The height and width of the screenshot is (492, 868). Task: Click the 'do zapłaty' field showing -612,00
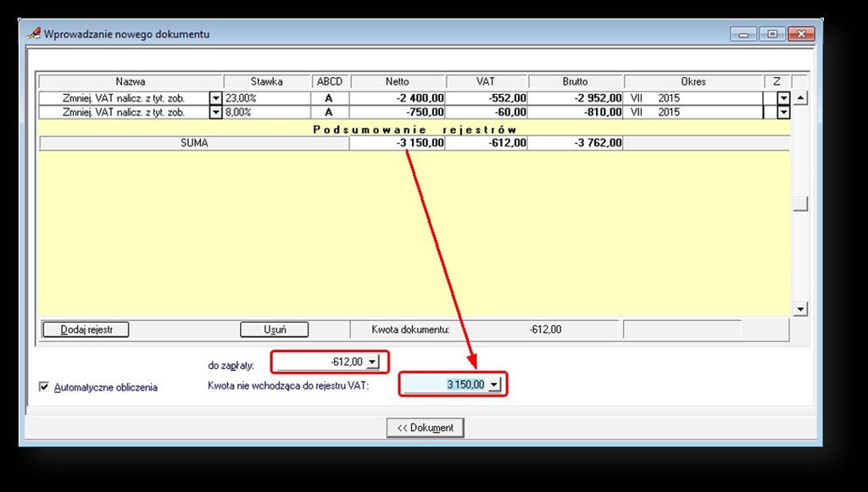(321, 362)
